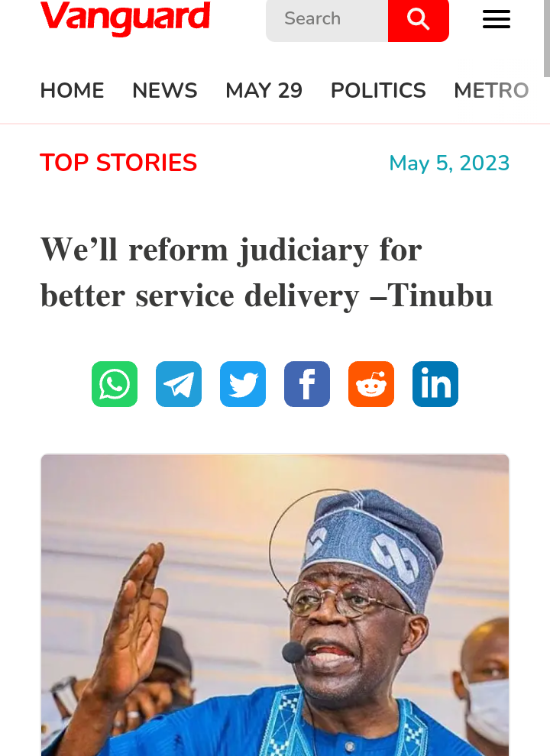The image size is (550, 756).
Task: Open the MAY 29 section
Action: pyautogui.click(x=264, y=90)
